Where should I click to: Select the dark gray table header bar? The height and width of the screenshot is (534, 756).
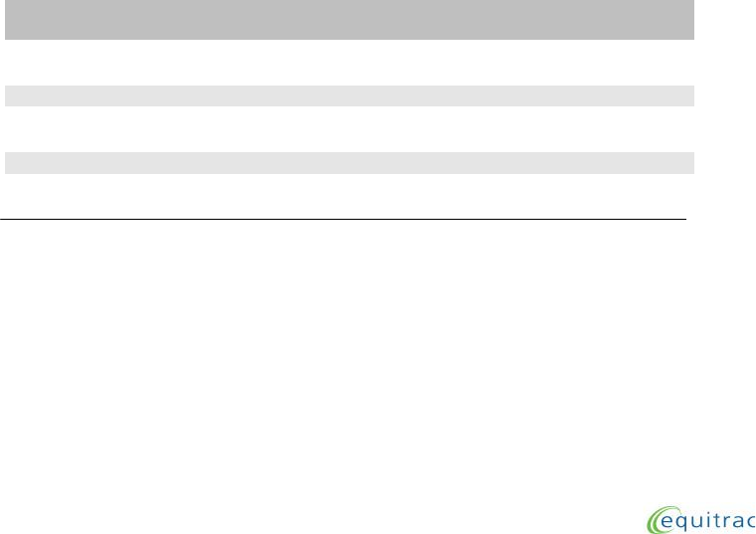coord(349,20)
